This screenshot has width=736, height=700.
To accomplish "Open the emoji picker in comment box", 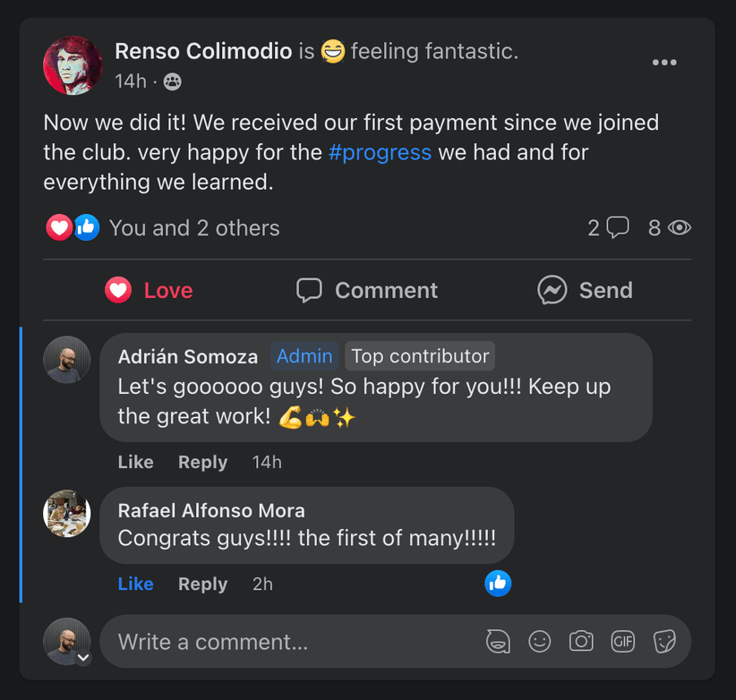I will 540,641.
